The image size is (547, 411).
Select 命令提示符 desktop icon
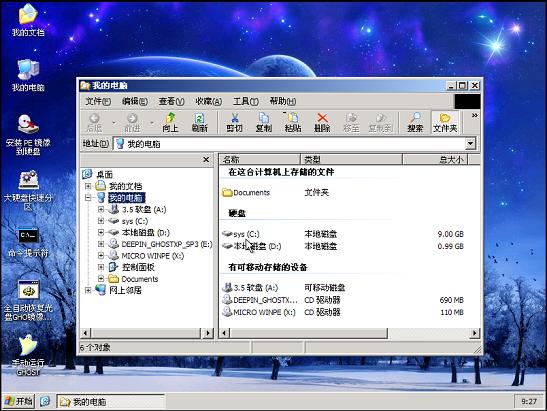(28, 243)
